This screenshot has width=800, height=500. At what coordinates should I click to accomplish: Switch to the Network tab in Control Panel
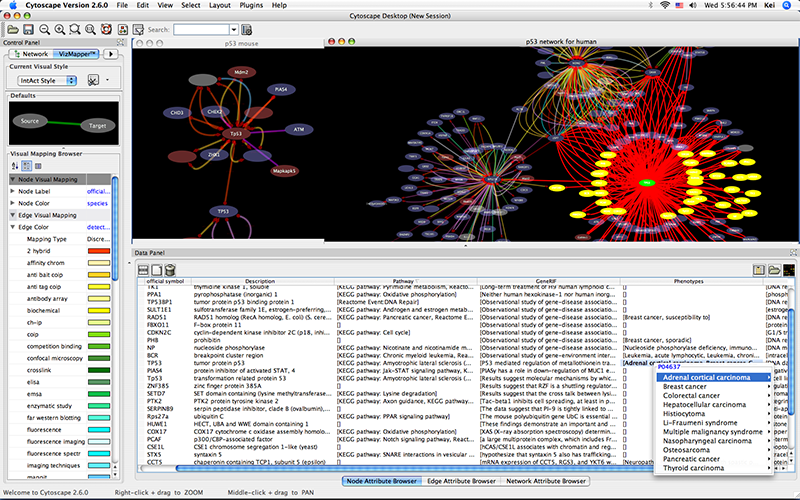29,53
